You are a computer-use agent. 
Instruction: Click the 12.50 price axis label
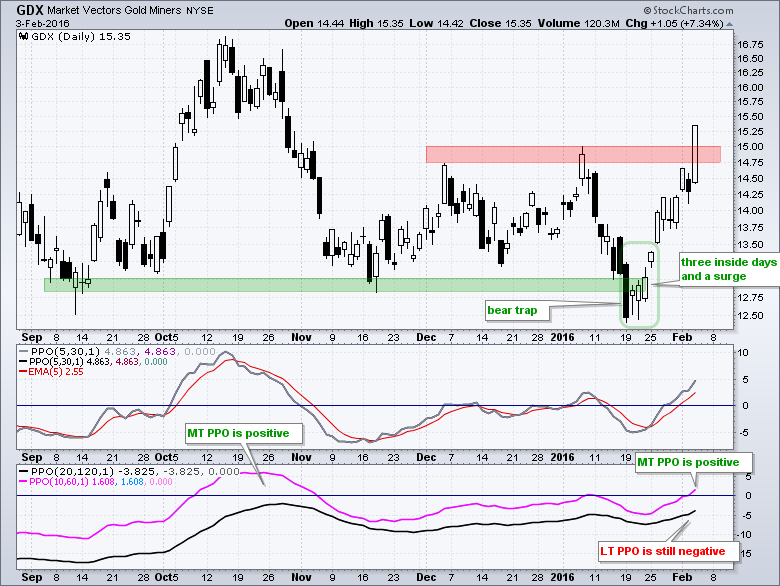pos(750,316)
